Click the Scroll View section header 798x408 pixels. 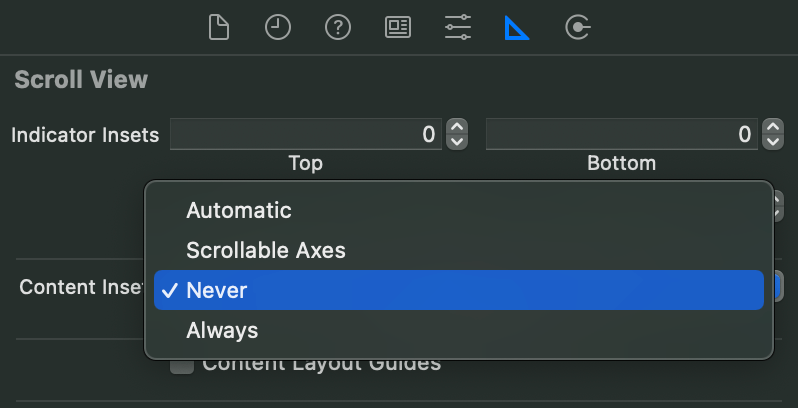point(81,80)
